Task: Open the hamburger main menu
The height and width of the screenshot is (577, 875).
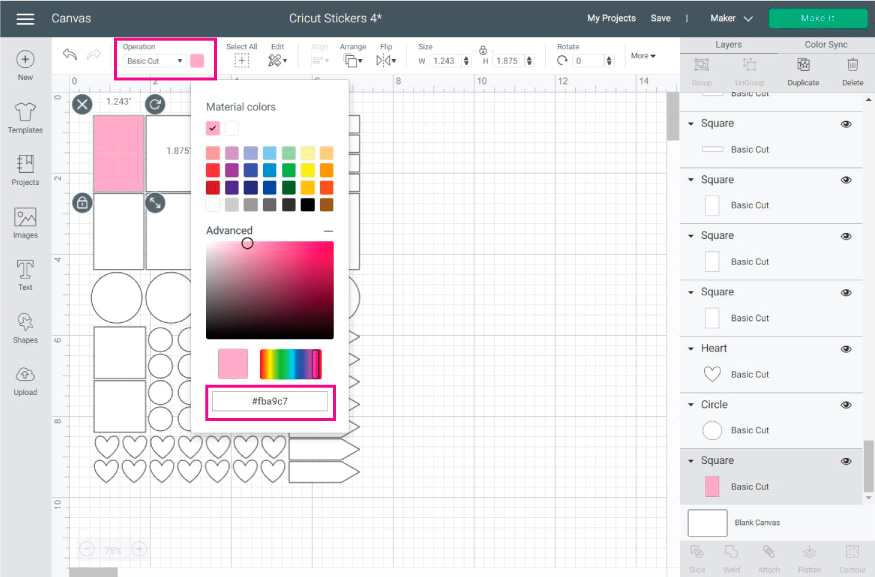Action: (x=25, y=18)
